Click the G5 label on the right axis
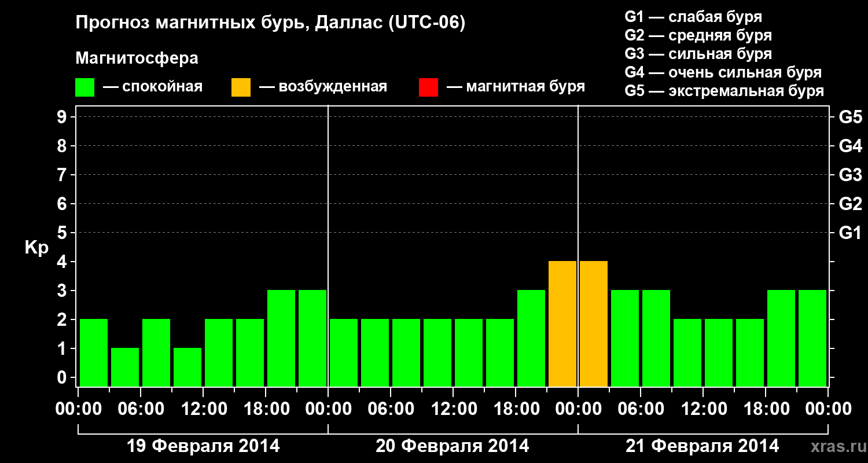Image resolution: width=868 pixels, height=463 pixels. 850,117
